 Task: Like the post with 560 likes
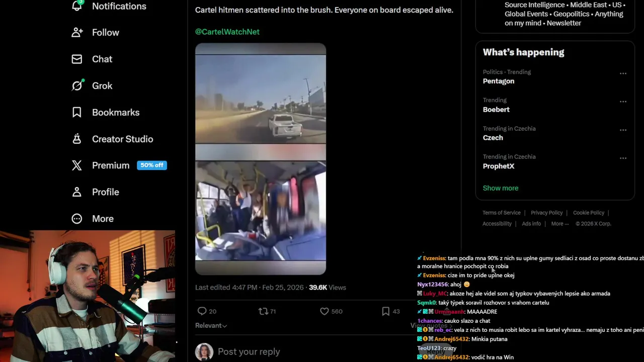[x=325, y=311]
